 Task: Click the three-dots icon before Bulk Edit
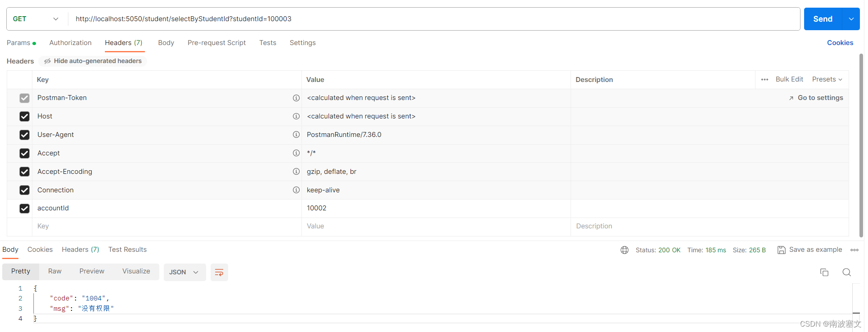click(765, 79)
